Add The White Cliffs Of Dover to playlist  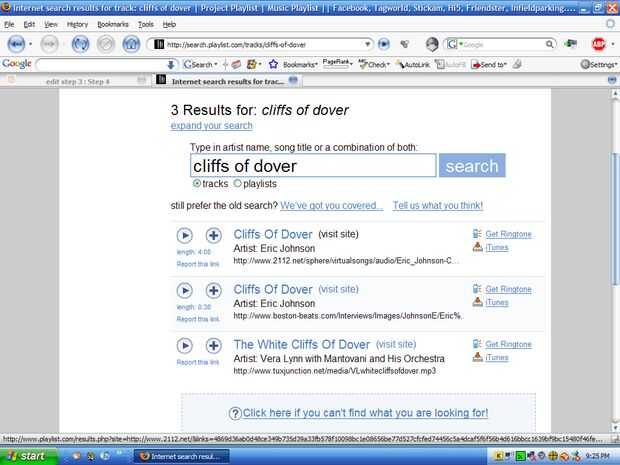(214, 346)
